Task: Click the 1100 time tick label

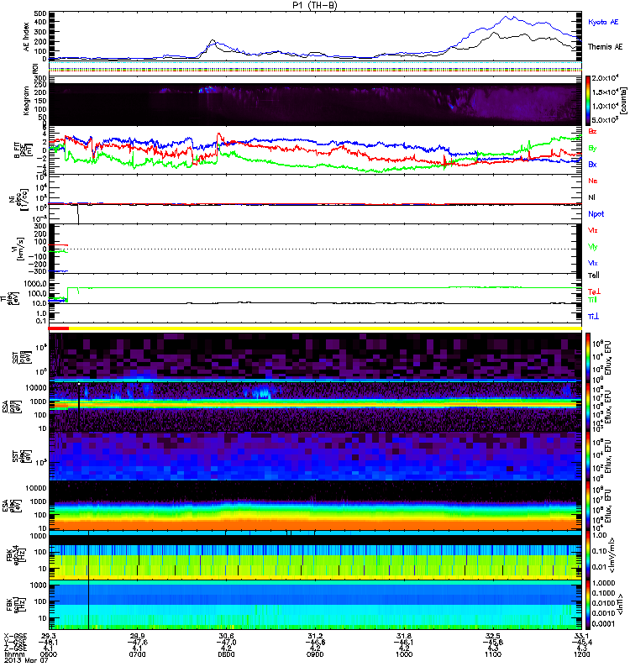Action: point(493,654)
